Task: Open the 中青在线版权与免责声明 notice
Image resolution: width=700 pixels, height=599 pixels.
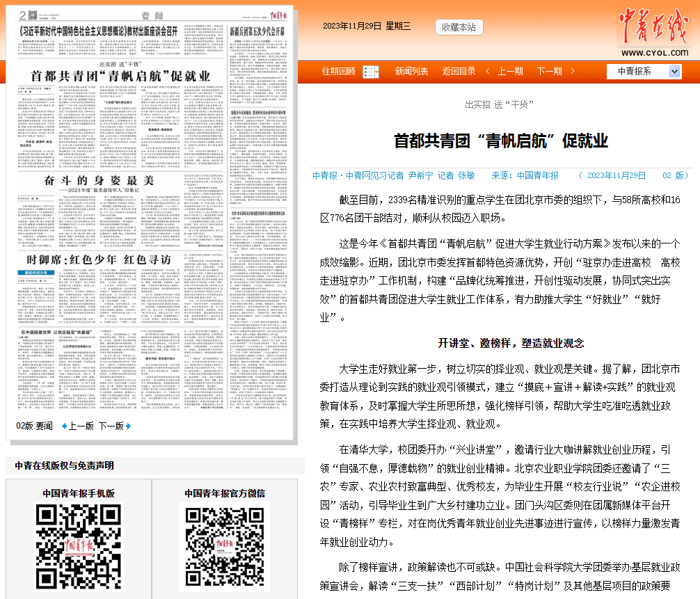Action: [64, 465]
